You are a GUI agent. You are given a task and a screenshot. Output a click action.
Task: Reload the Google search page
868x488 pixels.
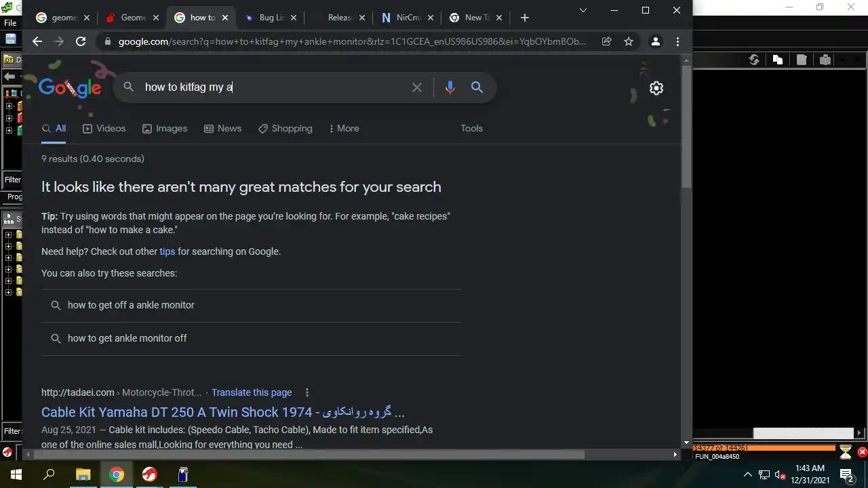pos(81,41)
